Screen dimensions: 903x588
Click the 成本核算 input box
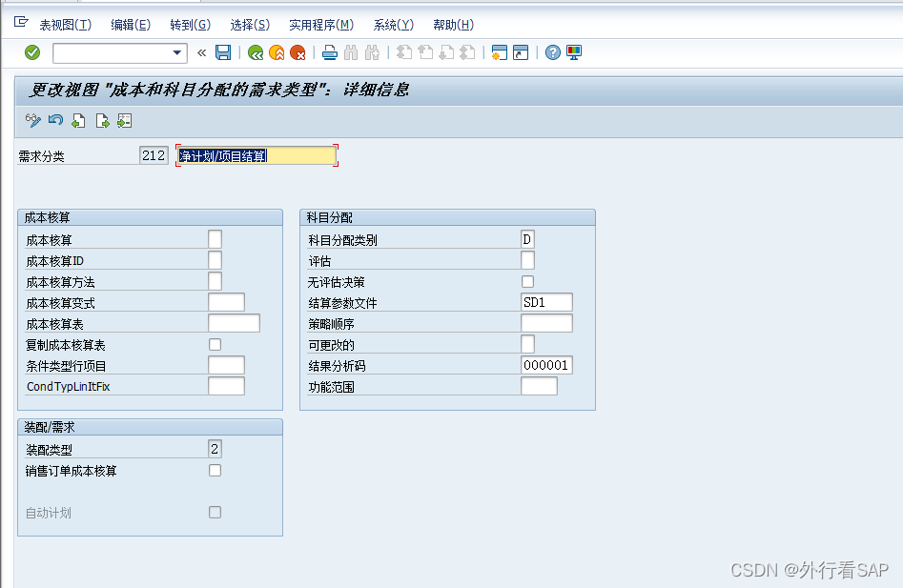pos(215,239)
